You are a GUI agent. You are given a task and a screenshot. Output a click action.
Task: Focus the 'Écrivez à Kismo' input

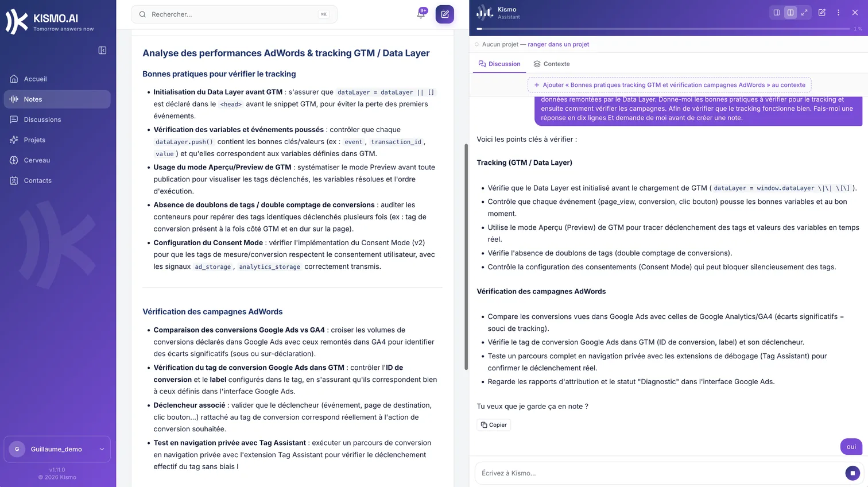click(660, 473)
